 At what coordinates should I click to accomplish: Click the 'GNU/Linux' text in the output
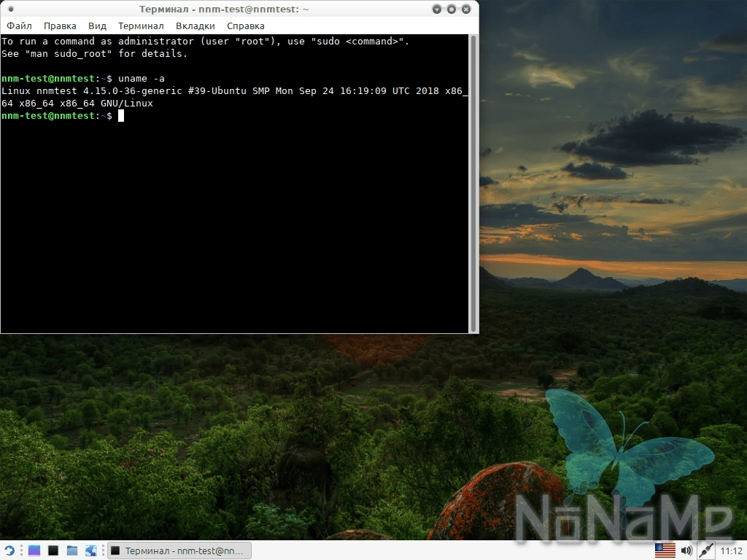coord(127,104)
